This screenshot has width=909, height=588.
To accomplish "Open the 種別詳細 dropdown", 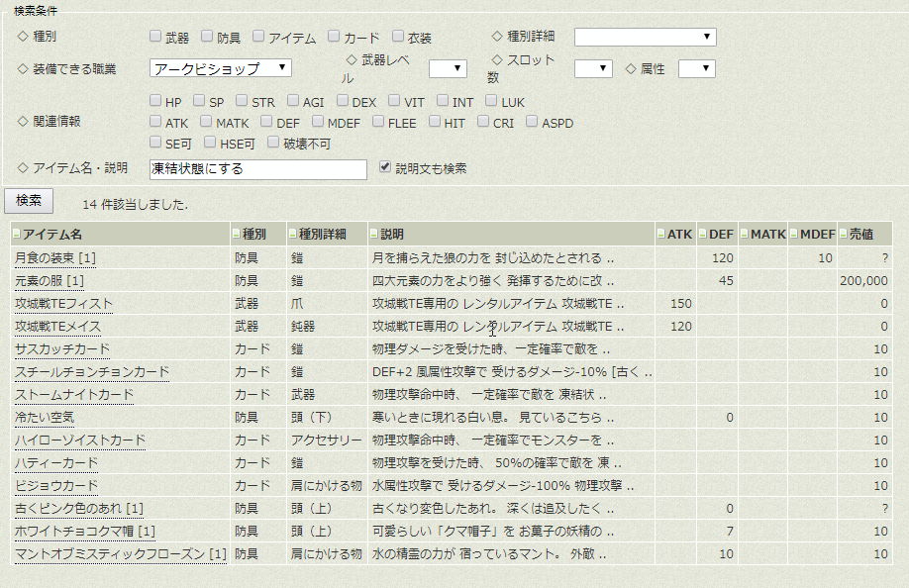I will point(646,37).
